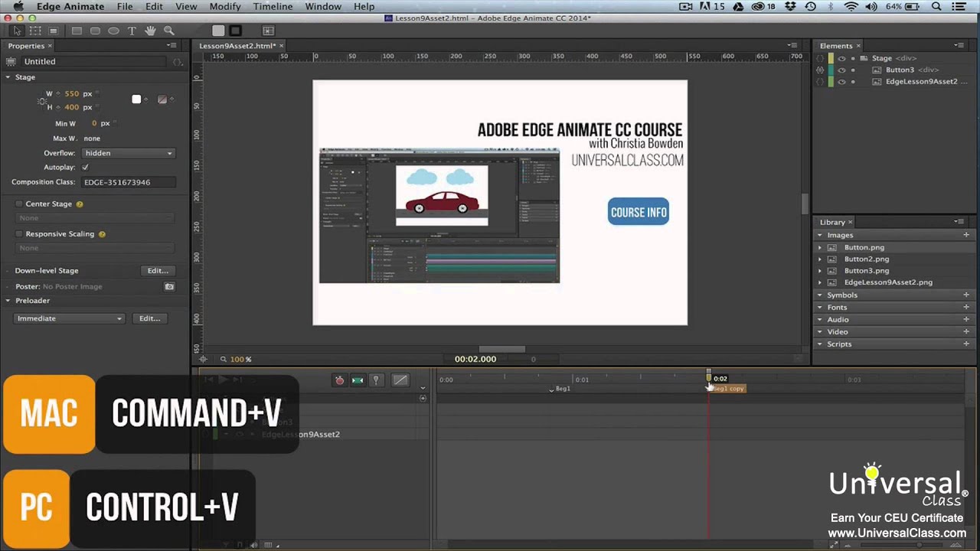This screenshot has width=980, height=551.
Task: Expand the Scripts section in Library
Action: (820, 344)
